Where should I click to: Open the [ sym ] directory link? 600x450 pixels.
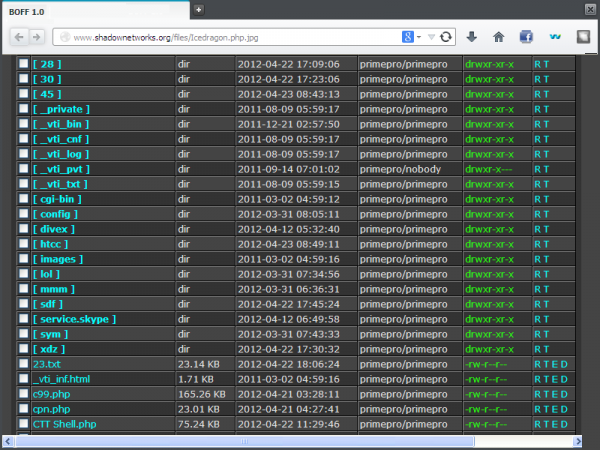click(x=50, y=334)
